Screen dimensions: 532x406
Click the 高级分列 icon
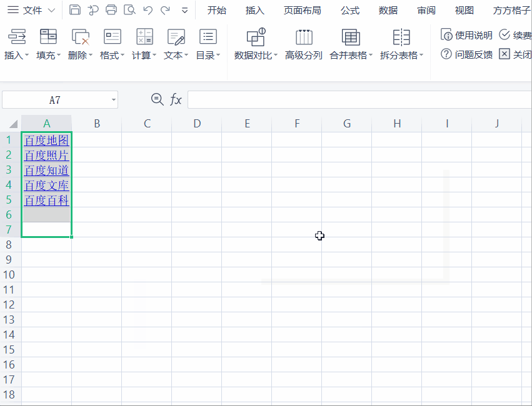[x=304, y=37]
